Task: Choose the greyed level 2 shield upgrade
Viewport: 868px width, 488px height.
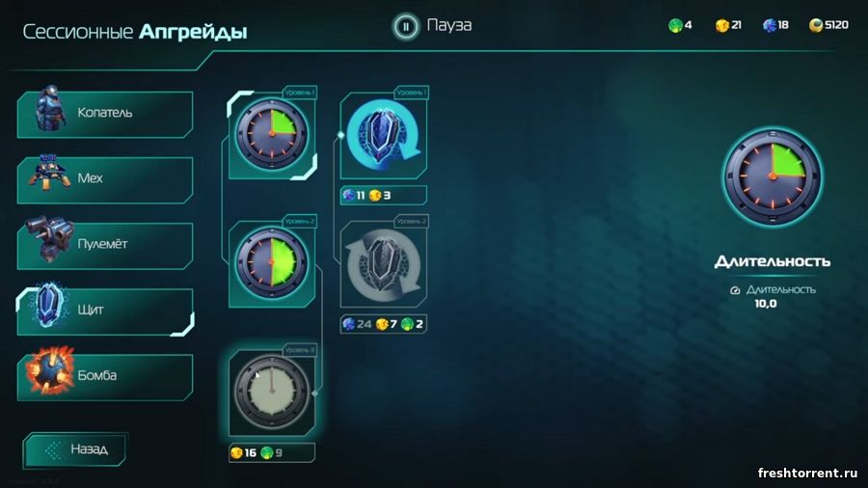Action: [x=383, y=264]
